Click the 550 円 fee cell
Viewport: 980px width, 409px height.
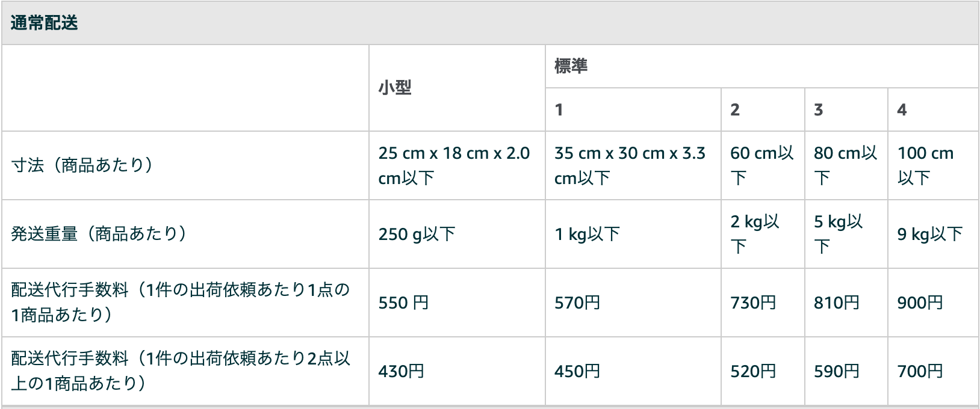(x=403, y=303)
